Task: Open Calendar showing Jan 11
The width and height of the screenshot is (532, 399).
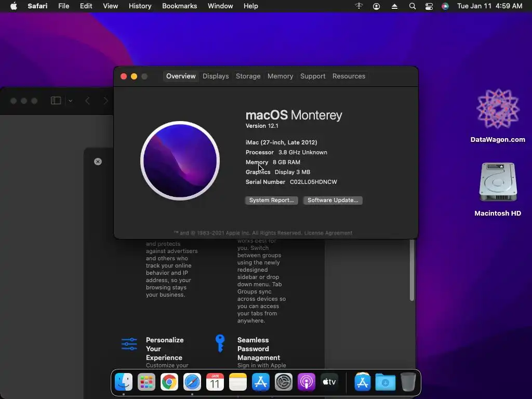Action: tap(215, 382)
